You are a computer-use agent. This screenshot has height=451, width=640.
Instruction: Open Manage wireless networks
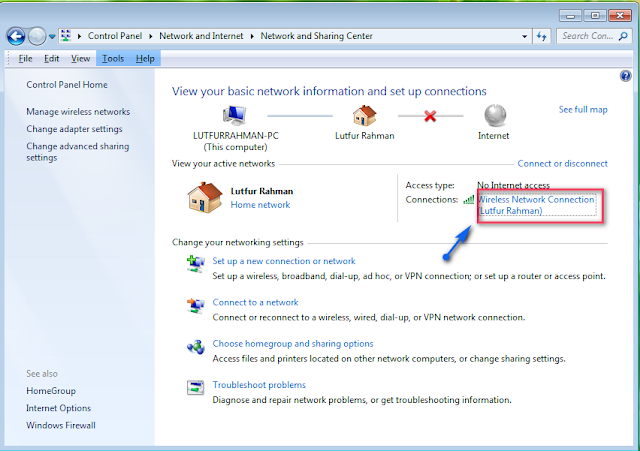pyautogui.click(x=78, y=111)
